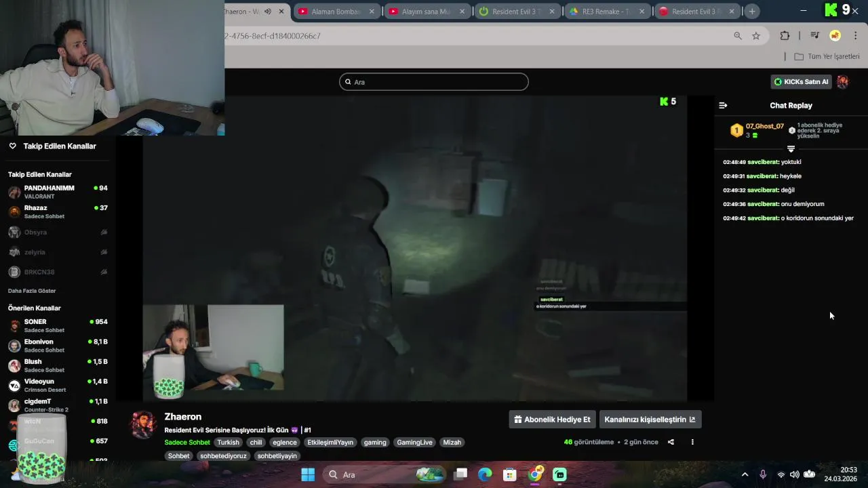Open the SONER recommended channel
The height and width of the screenshot is (488, 868).
[58, 325]
